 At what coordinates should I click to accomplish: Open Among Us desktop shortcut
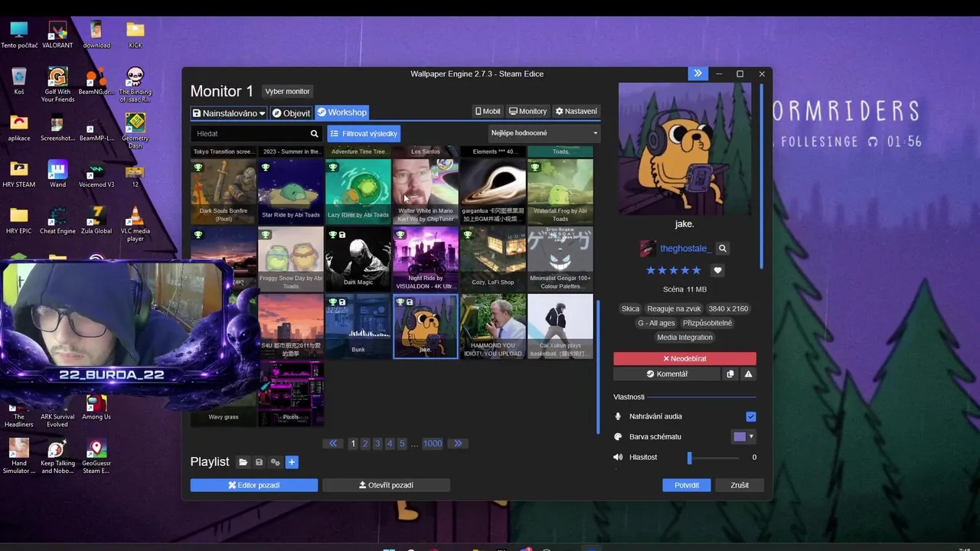coord(96,407)
